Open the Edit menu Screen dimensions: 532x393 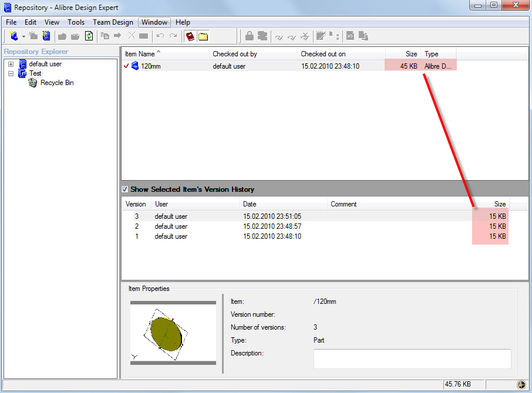[31, 22]
